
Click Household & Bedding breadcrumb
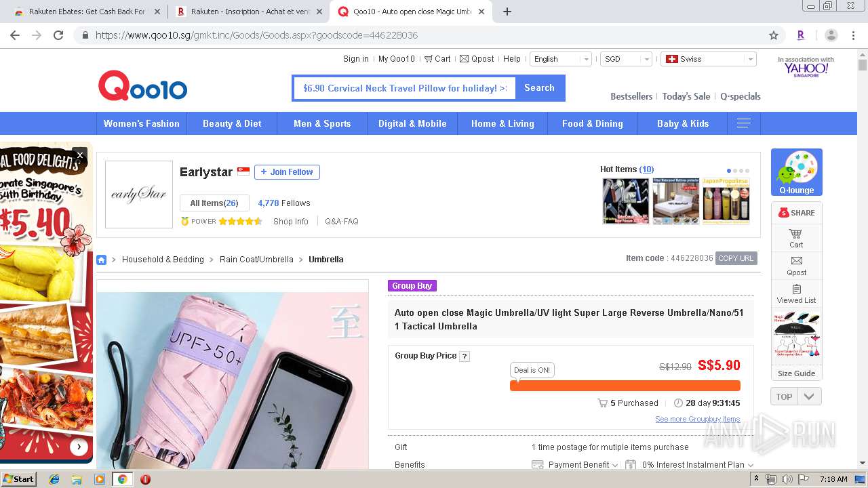(x=163, y=260)
